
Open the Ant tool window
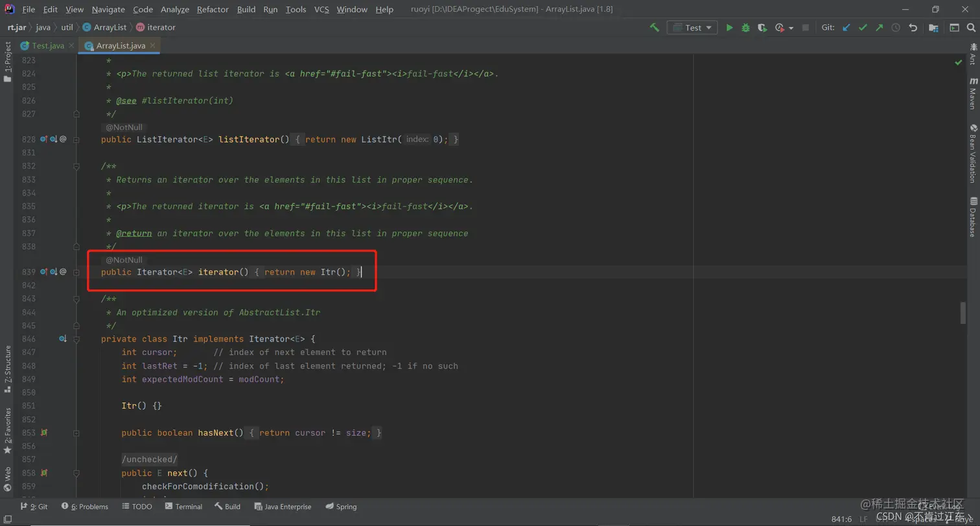click(973, 54)
